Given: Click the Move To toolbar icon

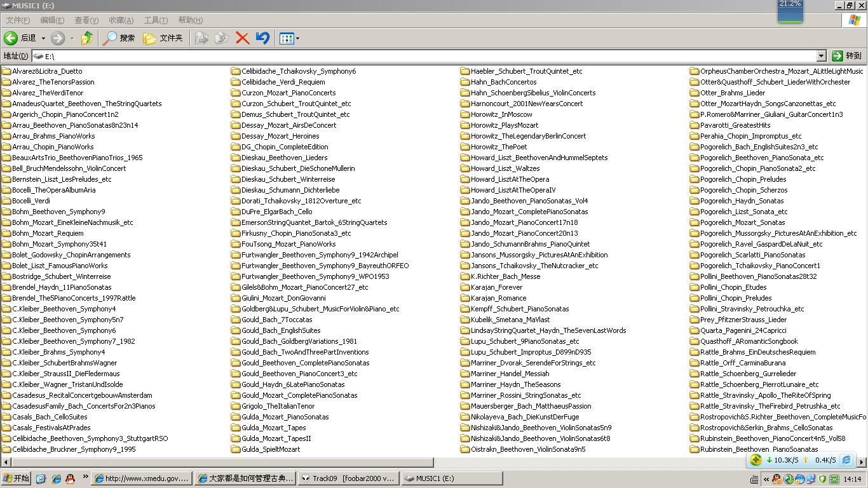Looking at the screenshot, I should coord(201,38).
